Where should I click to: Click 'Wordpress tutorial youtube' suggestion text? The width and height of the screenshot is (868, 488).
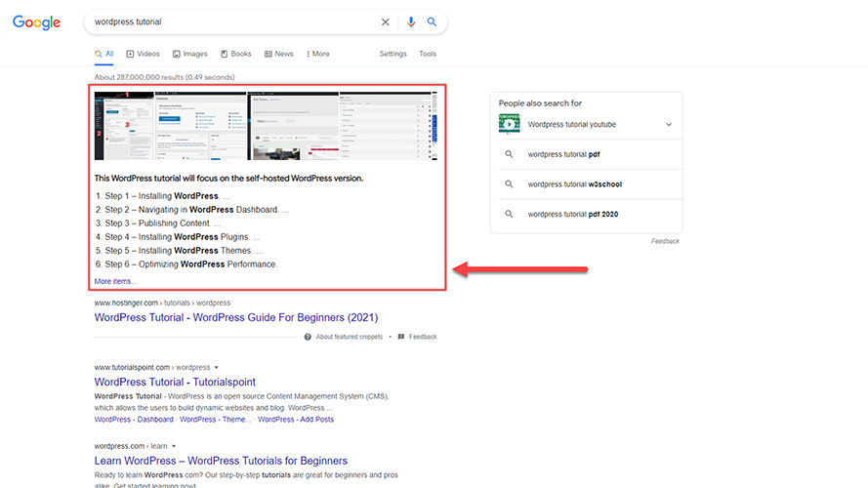pos(572,125)
